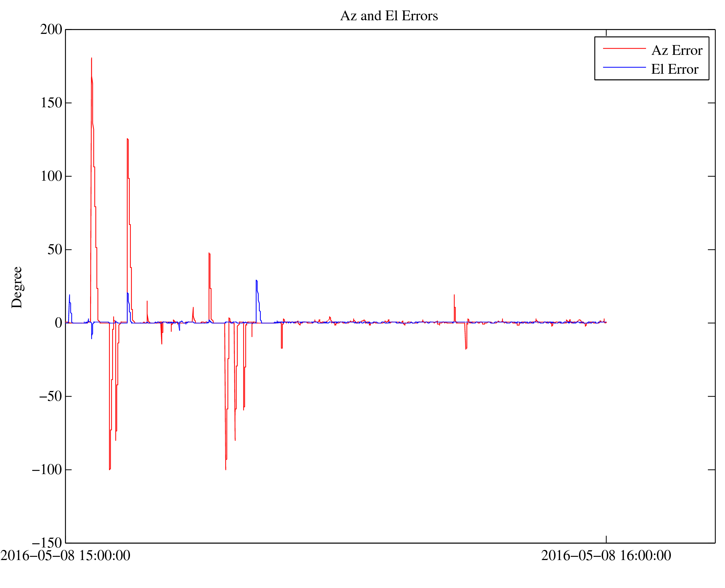
Task: Click the second red peak near 125 degrees
Action: (128, 140)
